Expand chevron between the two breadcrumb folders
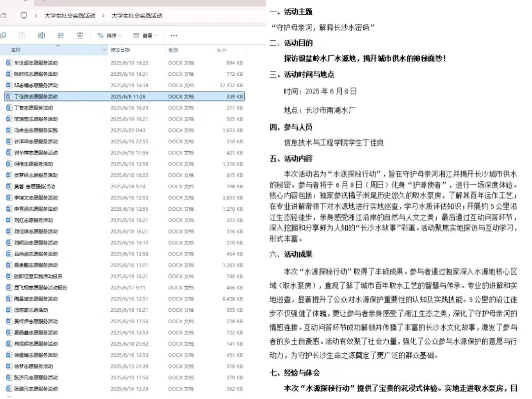 pos(103,16)
